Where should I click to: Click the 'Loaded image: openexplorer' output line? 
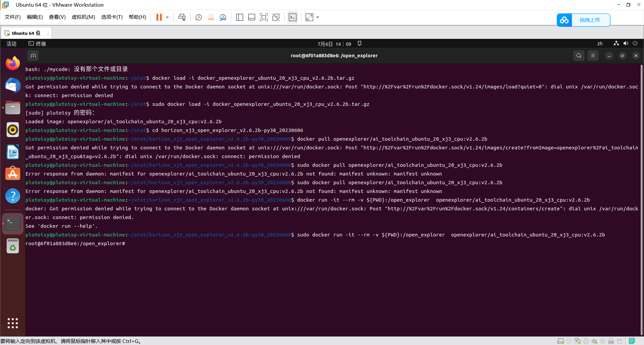pyautogui.click(x=123, y=122)
